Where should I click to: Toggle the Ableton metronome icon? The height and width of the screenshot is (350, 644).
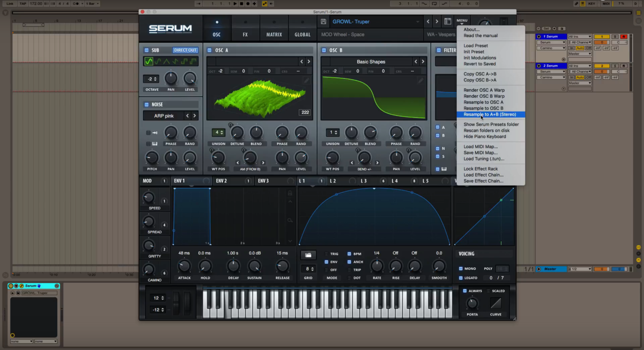76,3
